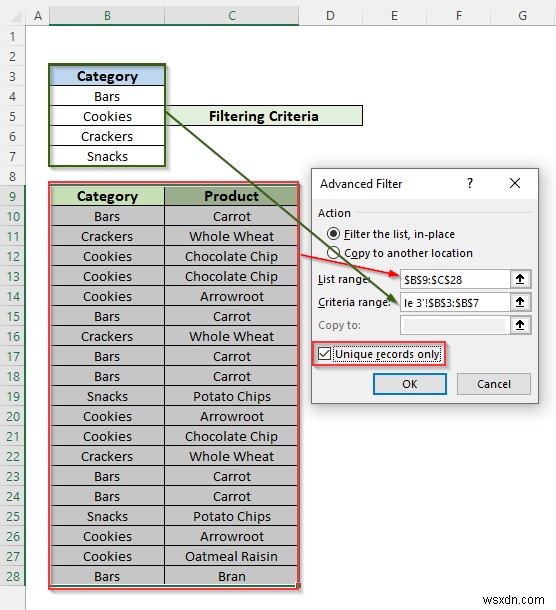The image size is (556, 610).
Task: Select row 9 header
Action: pyautogui.click(x=12, y=196)
